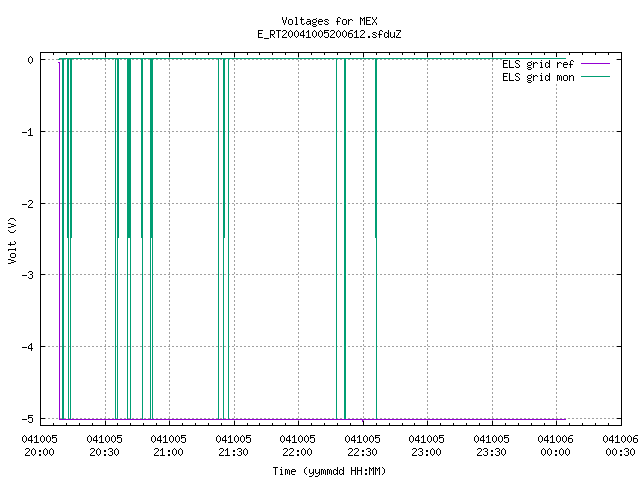The image size is (640, 480).
Task: Click the x-axis tick label 041006 00:00
Action: click(x=556, y=446)
